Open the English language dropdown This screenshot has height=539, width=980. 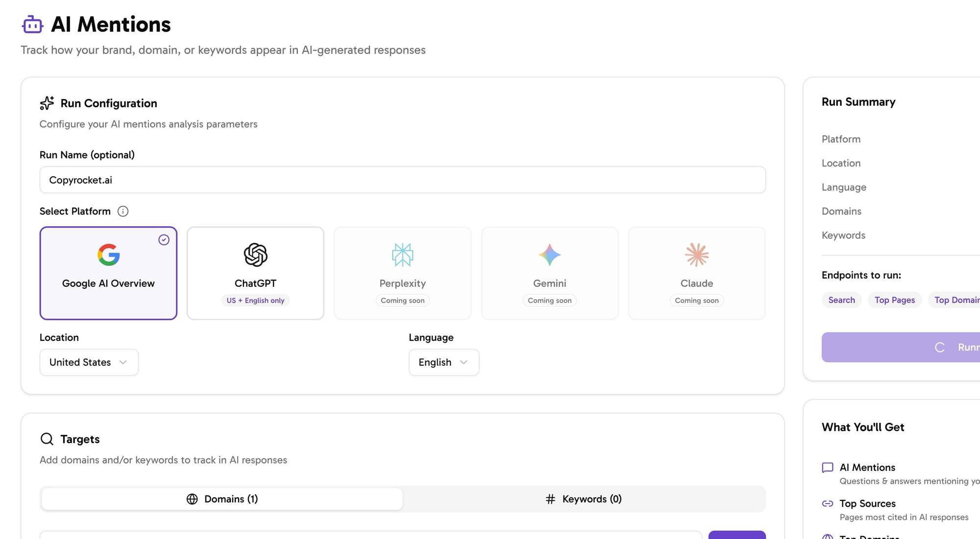point(443,362)
